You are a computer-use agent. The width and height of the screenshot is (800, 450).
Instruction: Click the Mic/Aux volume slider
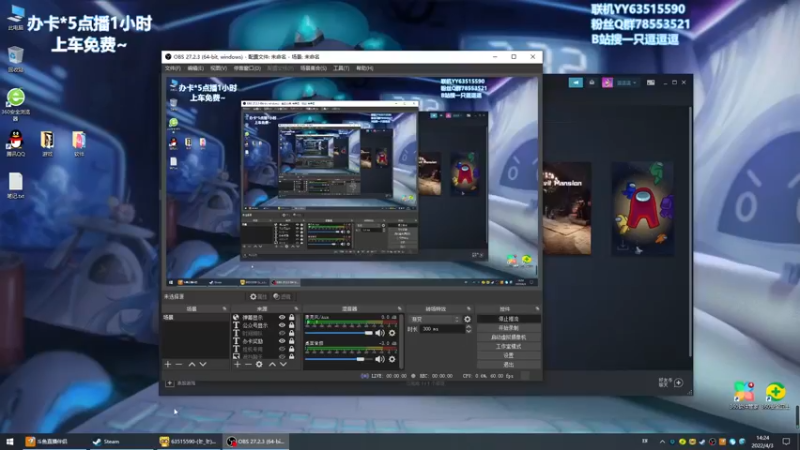point(339,333)
